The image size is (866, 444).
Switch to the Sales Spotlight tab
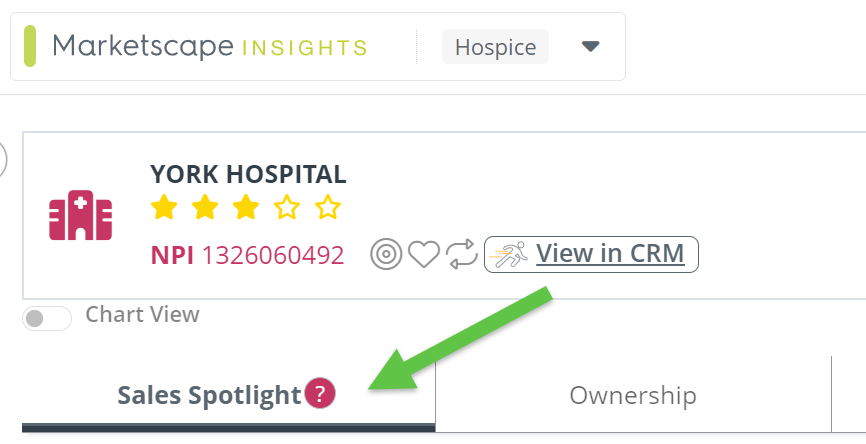tap(209, 396)
